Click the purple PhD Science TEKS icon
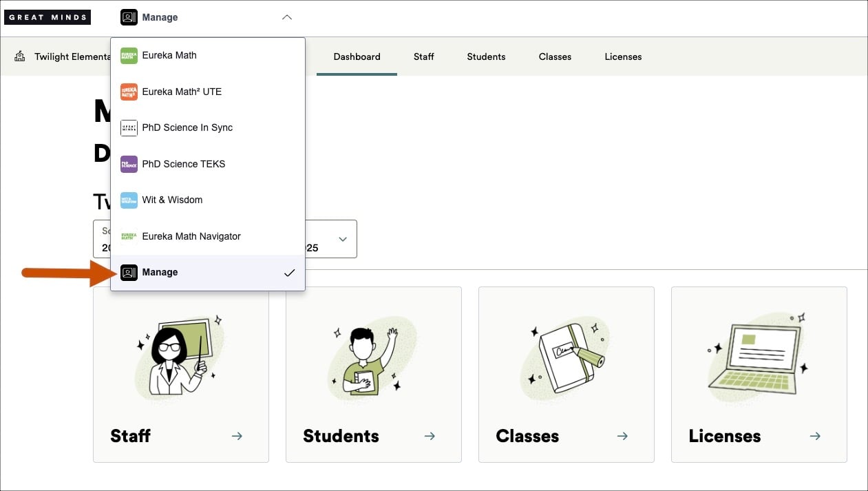The image size is (868, 491). (129, 164)
